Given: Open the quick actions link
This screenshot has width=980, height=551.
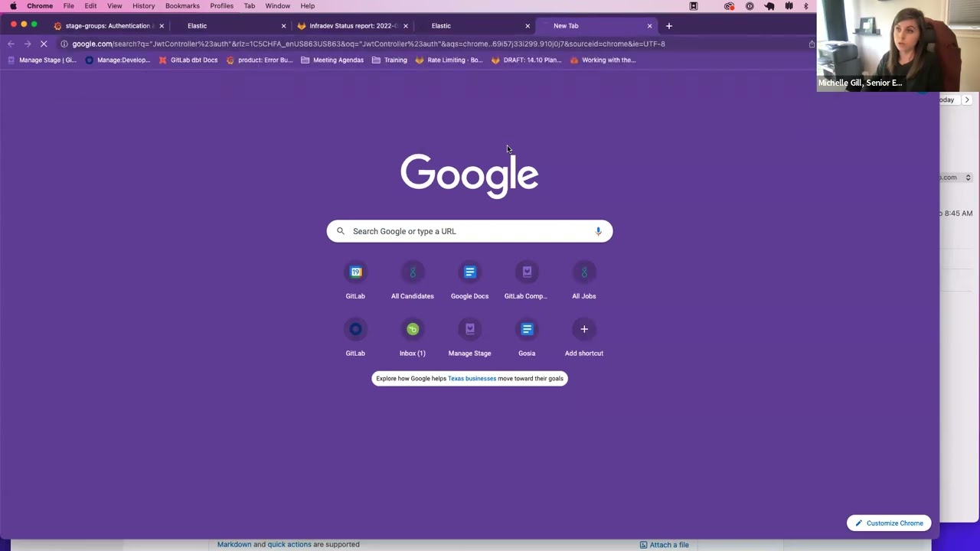Looking at the screenshot, I should pyautogui.click(x=289, y=545).
